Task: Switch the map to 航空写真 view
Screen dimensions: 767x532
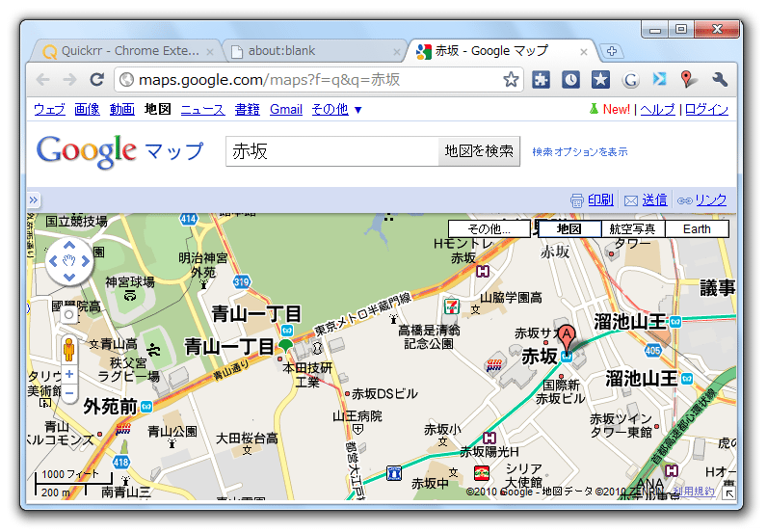Action: point(632,228)
